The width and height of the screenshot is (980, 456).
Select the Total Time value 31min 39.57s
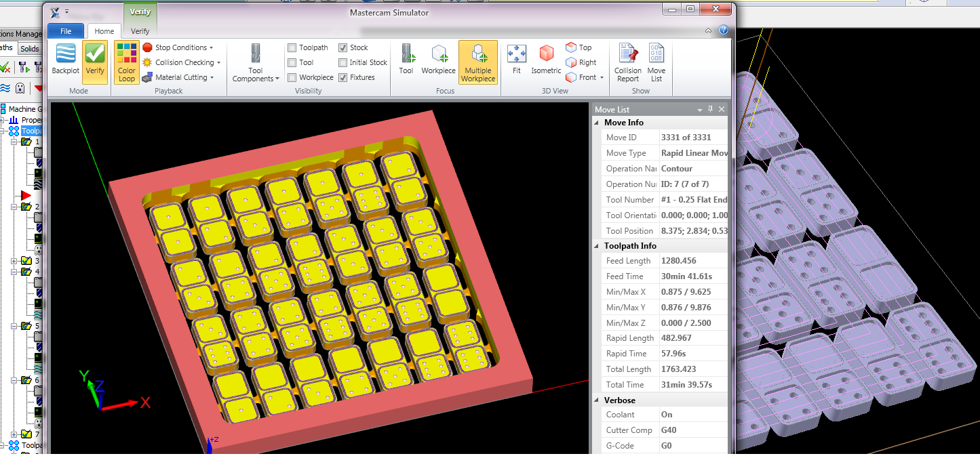pyautogui.click(x=686, y=385)
